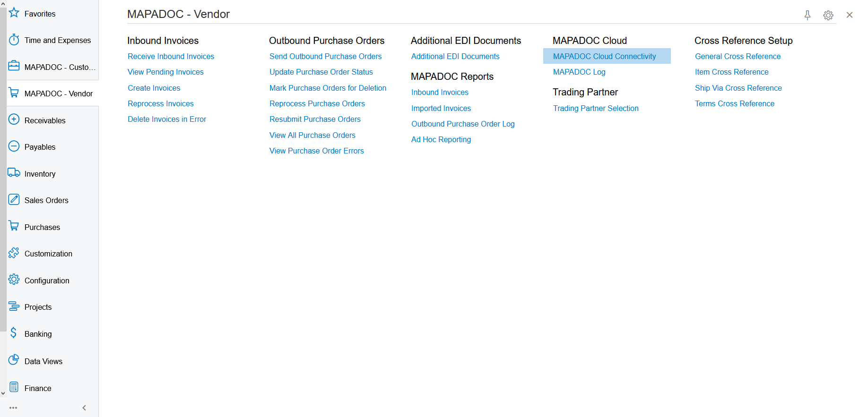Open Sales Orders workspace

(x=46, y=200)
